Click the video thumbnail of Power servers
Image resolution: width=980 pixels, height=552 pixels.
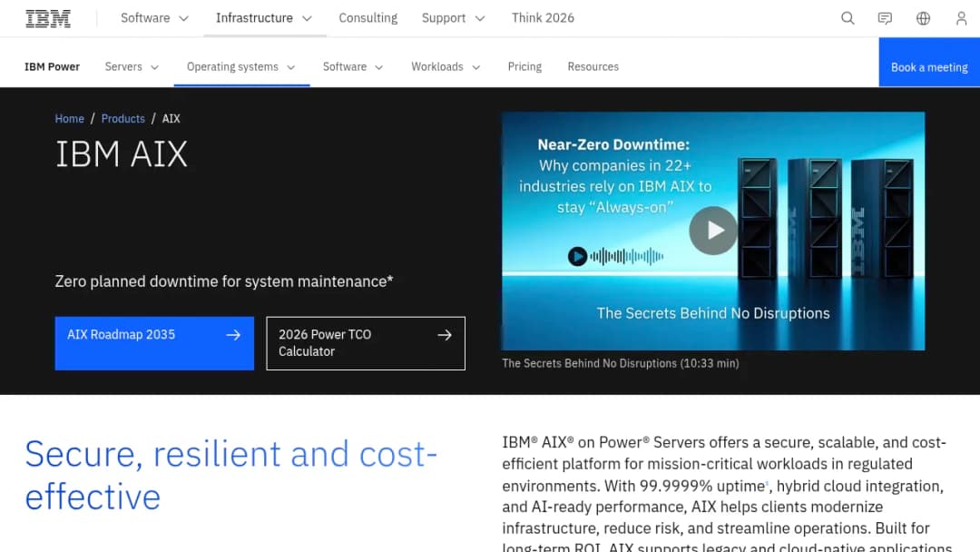[x=713, y=231]
